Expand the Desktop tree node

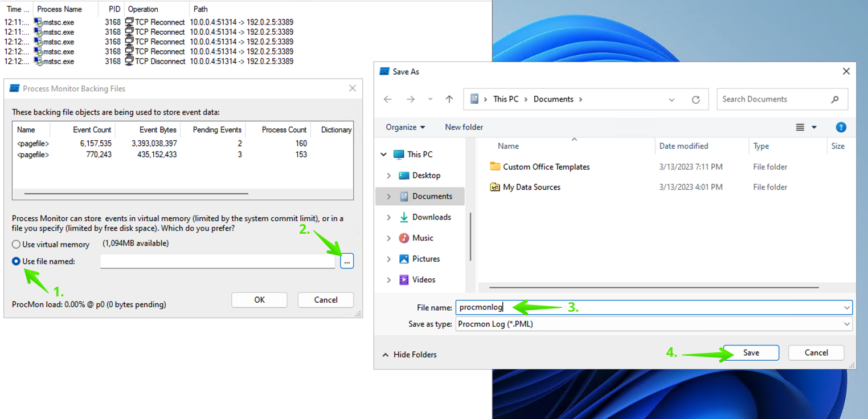point(389,176)
